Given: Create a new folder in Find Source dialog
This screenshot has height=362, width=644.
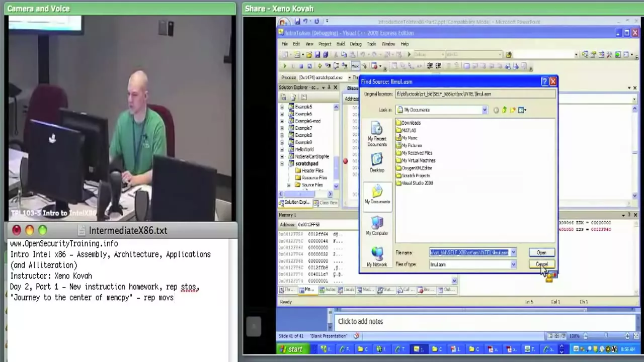Looking at the screenshot, I should pyautogui.click(x=513, y=110).
